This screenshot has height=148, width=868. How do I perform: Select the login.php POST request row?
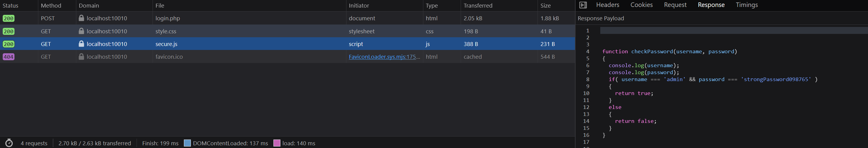click(x=287, y=18)
